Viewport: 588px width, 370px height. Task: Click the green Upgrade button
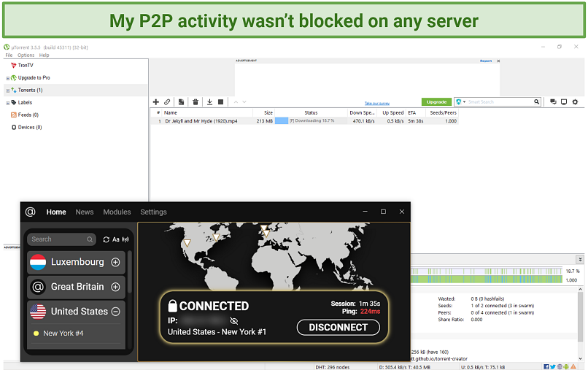point(436,102)
